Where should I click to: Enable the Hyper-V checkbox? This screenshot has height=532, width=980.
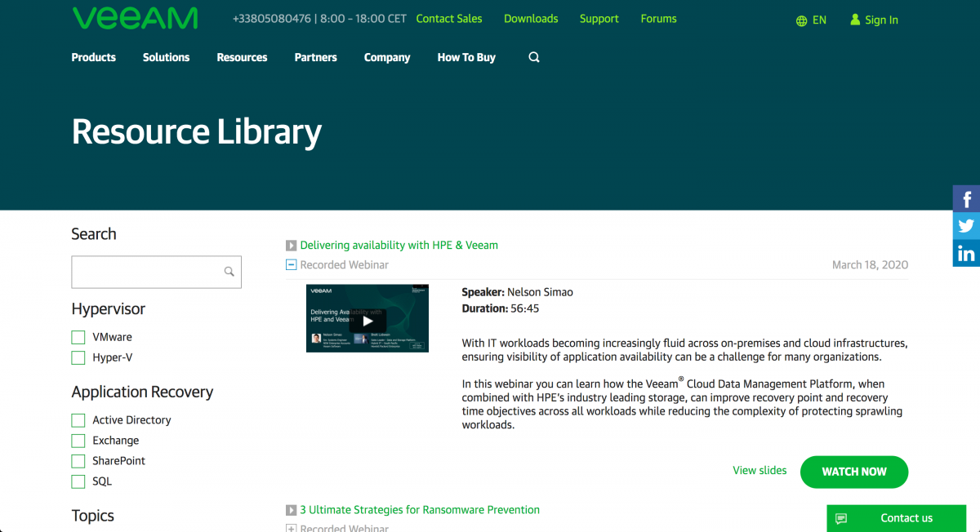[x=78, y=357]
